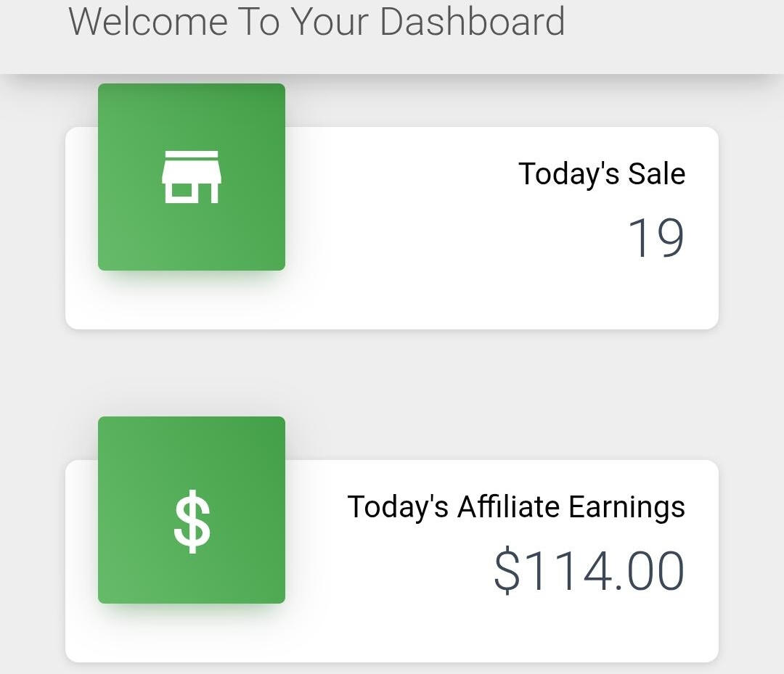The image size is (784, 674).
Task: Click the word Welcome in the header
Action: coord(148,22)
